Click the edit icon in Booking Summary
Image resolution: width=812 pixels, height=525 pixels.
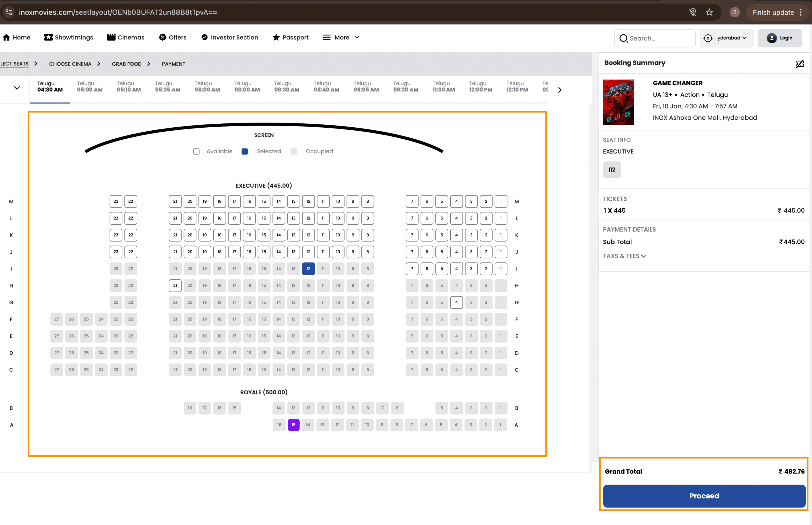[800, 64]
